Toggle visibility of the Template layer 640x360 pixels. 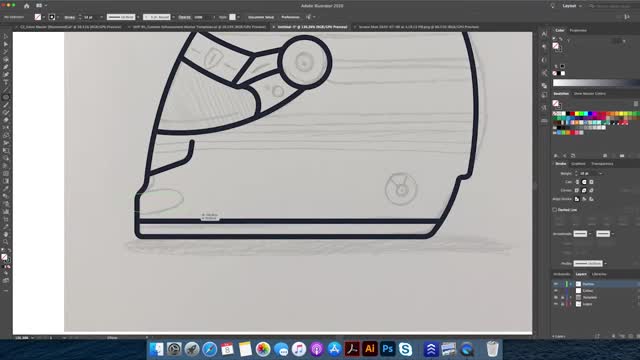coord(556,298)
